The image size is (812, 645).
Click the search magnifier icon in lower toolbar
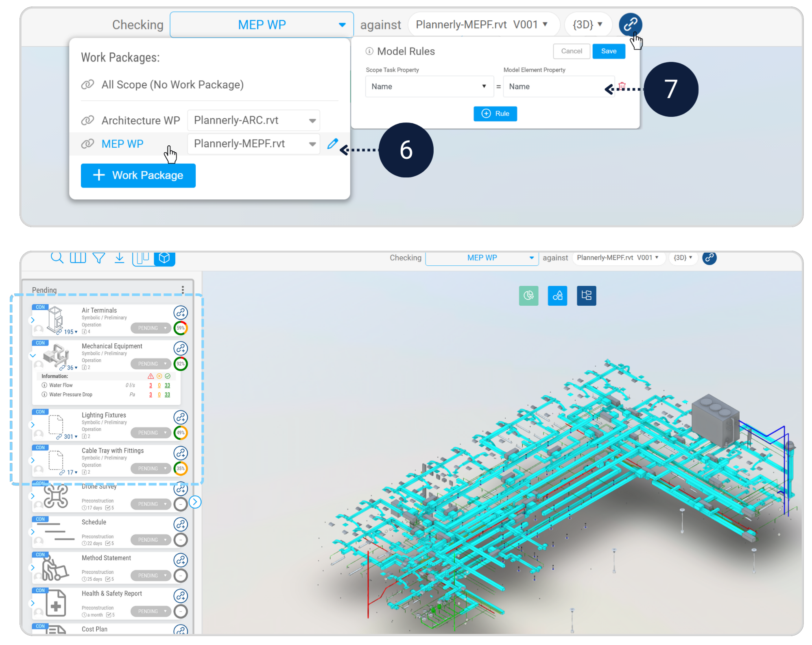pos(57,258)
